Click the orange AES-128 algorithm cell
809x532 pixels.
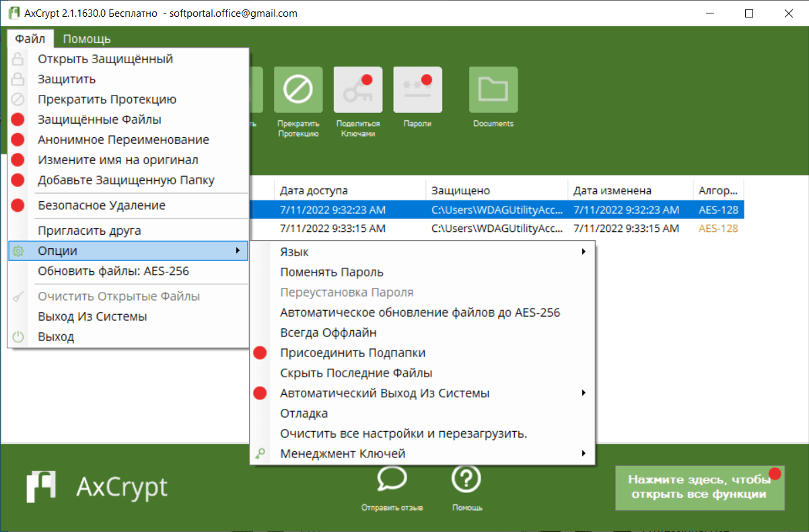click(718, 229)
